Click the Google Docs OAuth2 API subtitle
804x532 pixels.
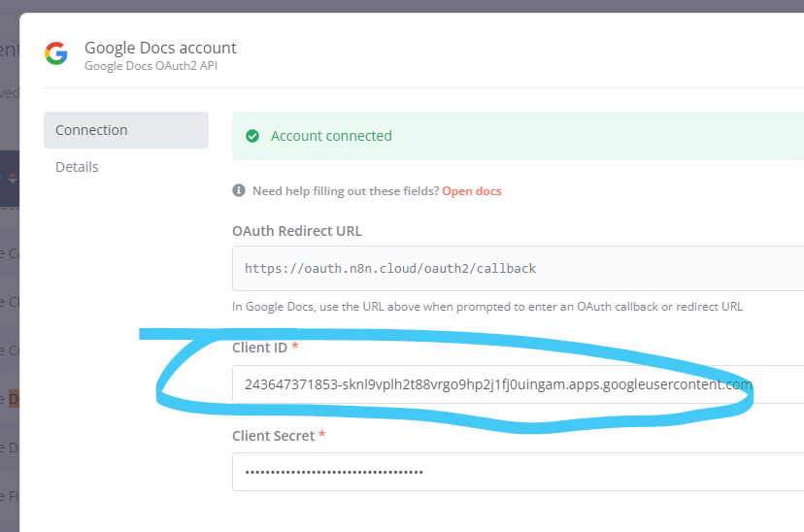tap(151, 66)
